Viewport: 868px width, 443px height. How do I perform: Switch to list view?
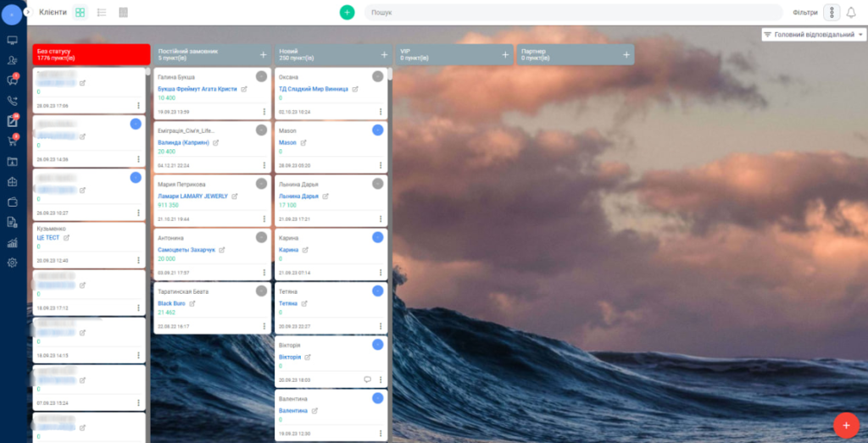[102, 13]
